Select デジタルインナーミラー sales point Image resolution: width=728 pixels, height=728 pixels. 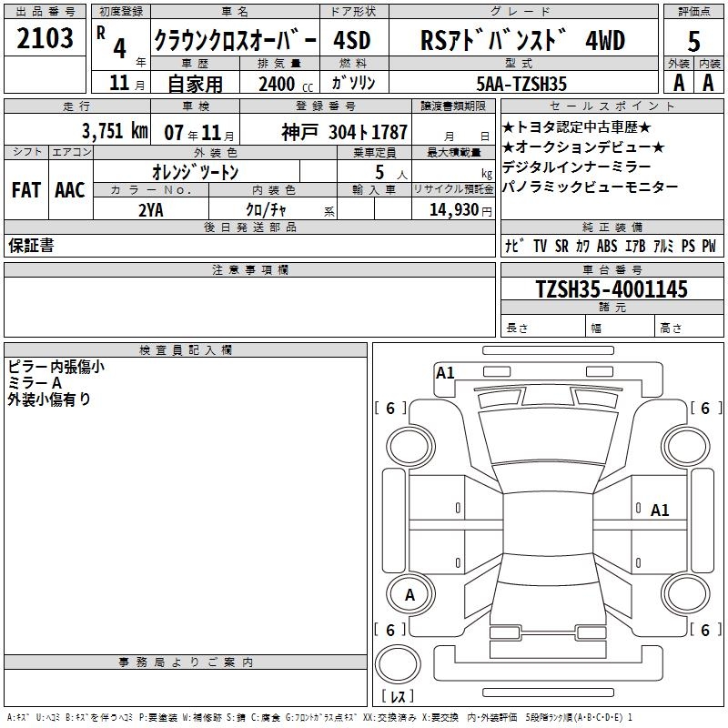(577, 167)
